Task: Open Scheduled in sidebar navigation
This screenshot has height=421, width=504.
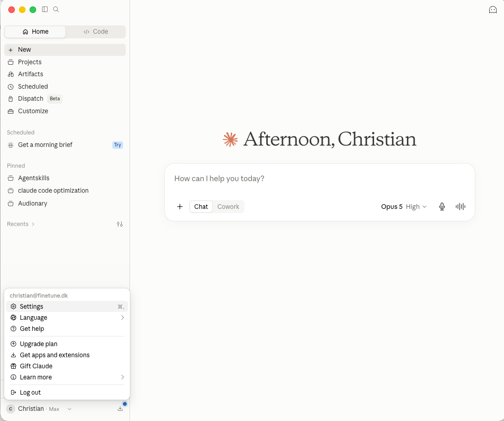Action: click(x=65, y=86)
